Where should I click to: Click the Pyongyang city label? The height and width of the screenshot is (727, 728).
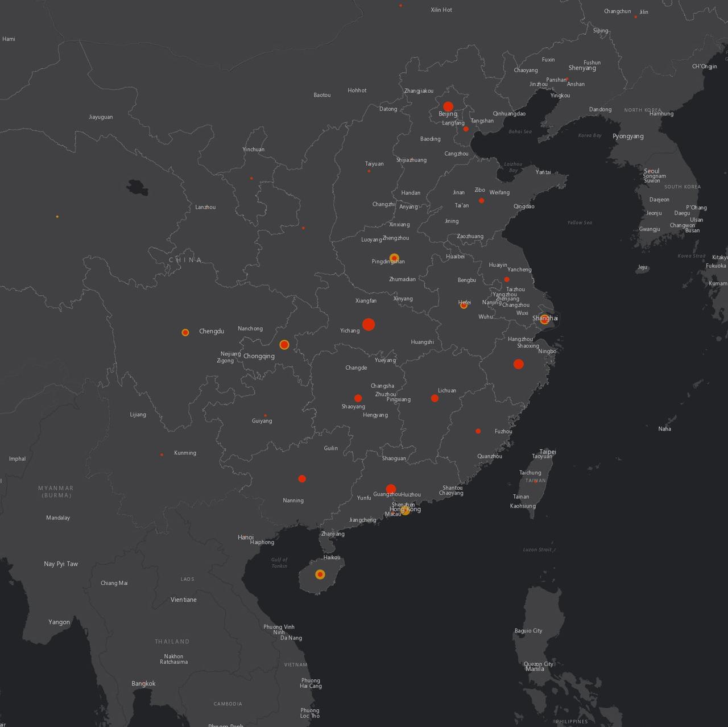[628, 137]
